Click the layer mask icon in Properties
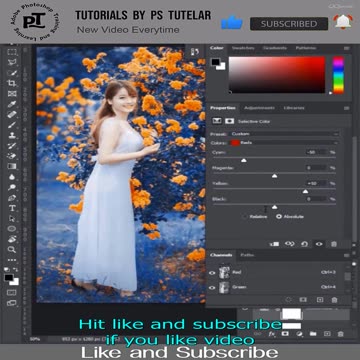The image size is (360, 360). tap(229, 121)
